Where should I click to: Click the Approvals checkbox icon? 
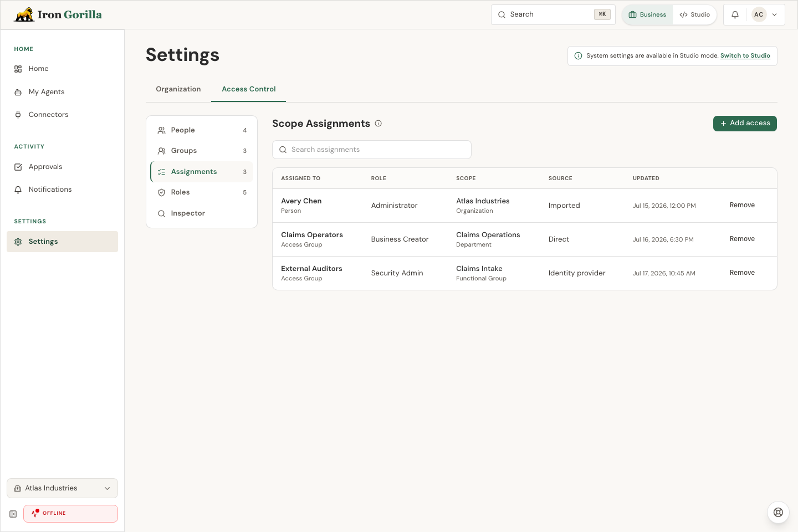tap(18, 167)
